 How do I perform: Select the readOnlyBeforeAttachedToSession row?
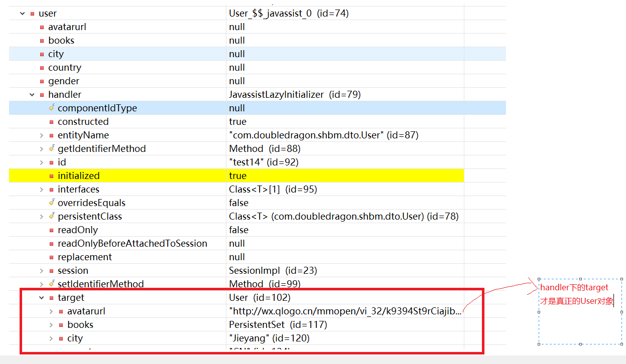pyautogui.click(x=257, y=243)
